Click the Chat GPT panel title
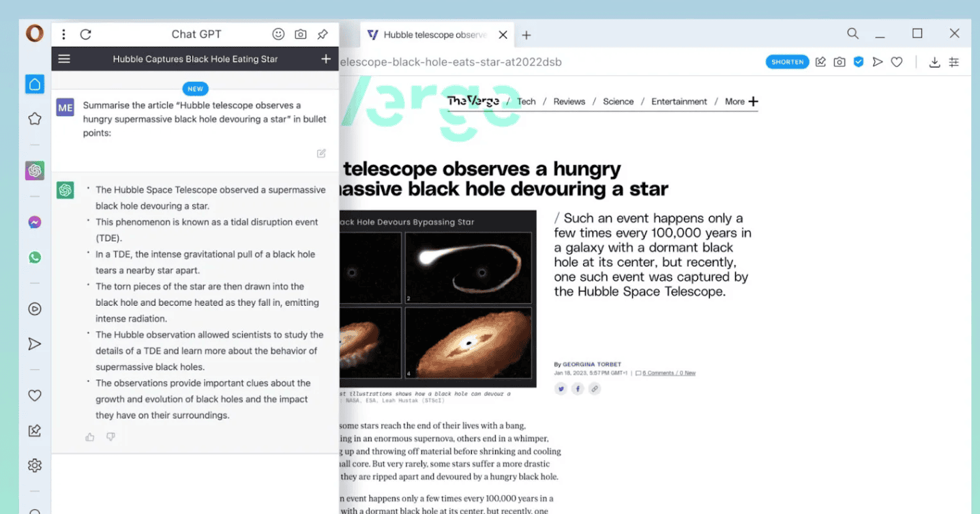 pos(196,34)
